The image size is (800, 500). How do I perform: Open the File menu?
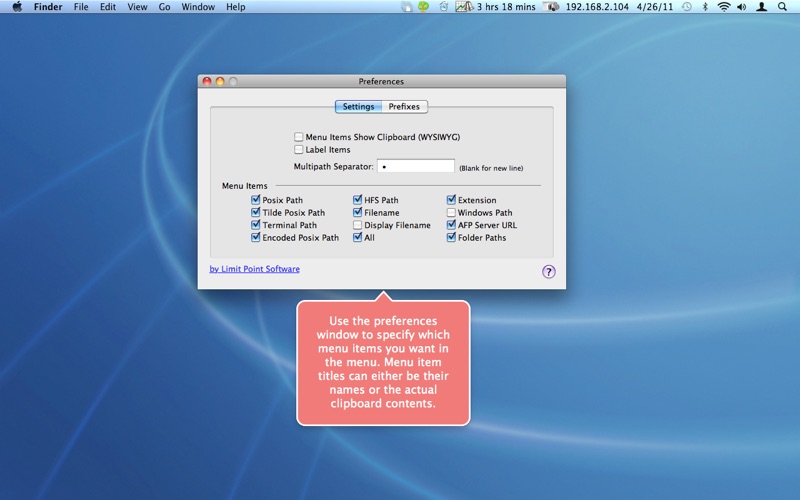pos(81,7)
